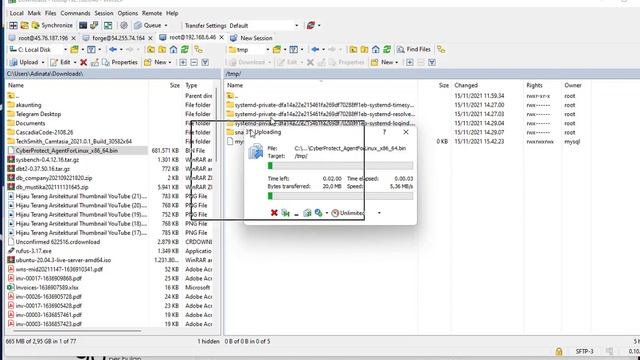Go to remote home directory icon

[x=376, y=49]
